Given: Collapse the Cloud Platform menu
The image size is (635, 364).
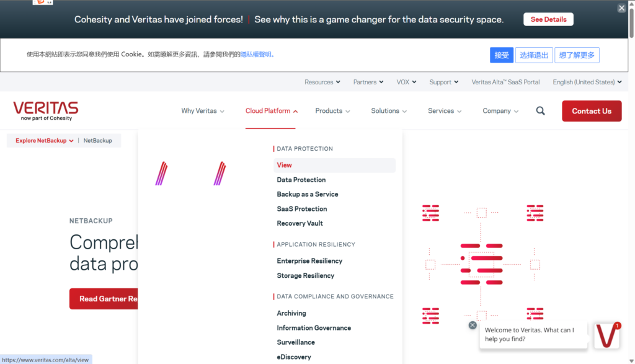Looking at the screenshot, I should tap(271, 111).
